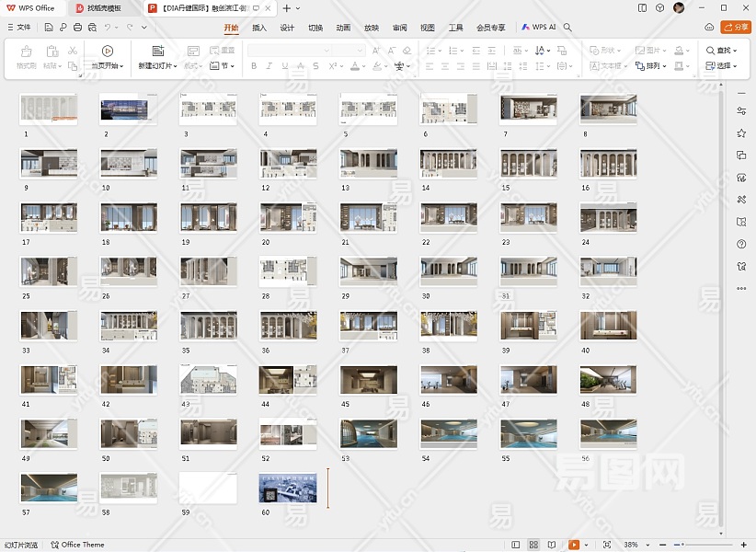Switch to normal view mode
The image size is (756, 552).
pos(516,545)
